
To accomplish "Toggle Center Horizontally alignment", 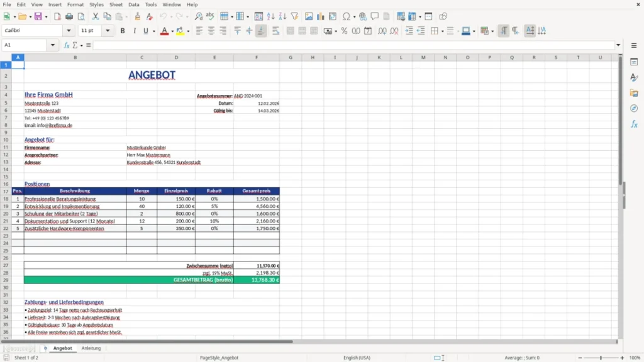I will point(211,31).
